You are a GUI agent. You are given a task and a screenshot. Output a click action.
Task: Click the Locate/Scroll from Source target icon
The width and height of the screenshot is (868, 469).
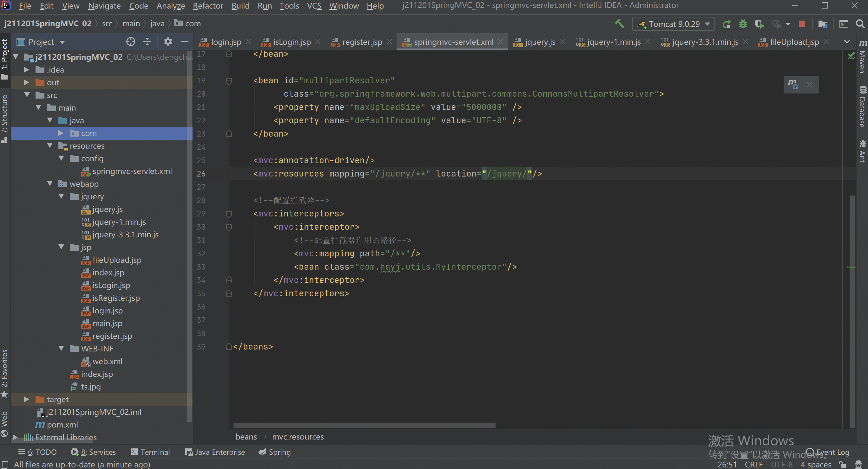(x=130, y=42)
